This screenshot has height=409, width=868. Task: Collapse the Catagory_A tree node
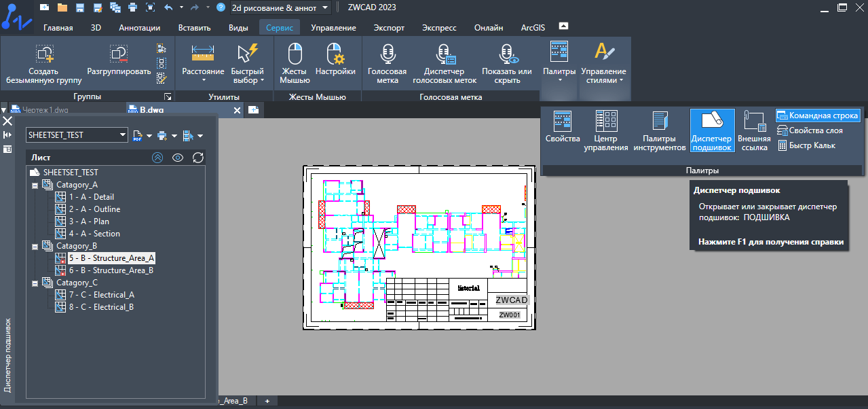pyautogui.click(x=35, y=185)
